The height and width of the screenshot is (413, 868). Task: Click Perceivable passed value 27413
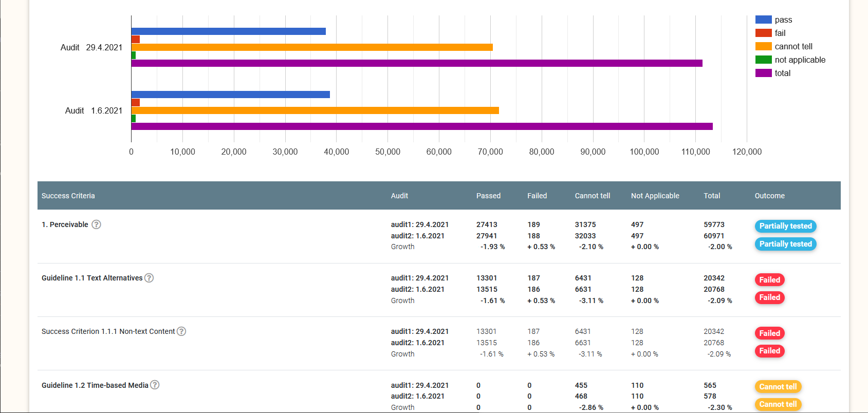(487, 224)
